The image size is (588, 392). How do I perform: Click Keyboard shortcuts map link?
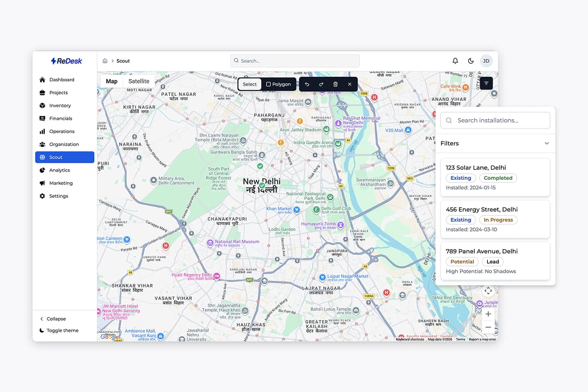(410, 340)
